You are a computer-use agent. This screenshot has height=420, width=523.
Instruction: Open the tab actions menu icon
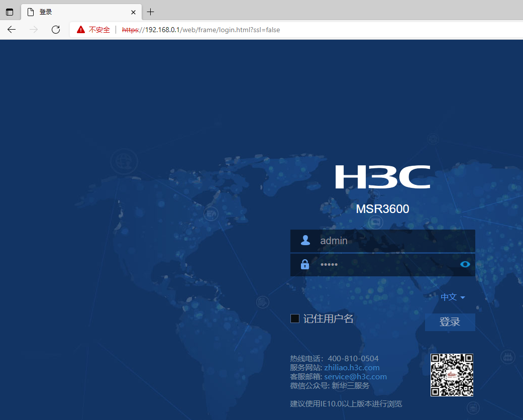tap(10, 13)
